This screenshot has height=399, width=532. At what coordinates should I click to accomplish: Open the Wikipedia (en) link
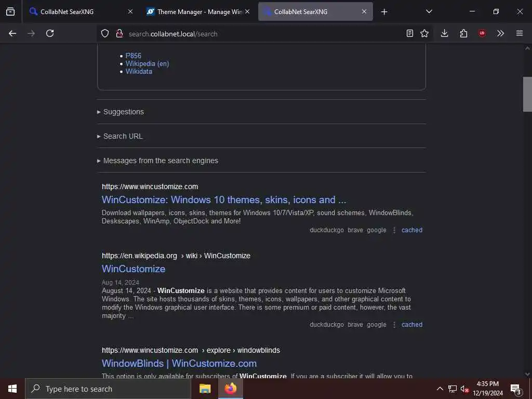[147, 63]
